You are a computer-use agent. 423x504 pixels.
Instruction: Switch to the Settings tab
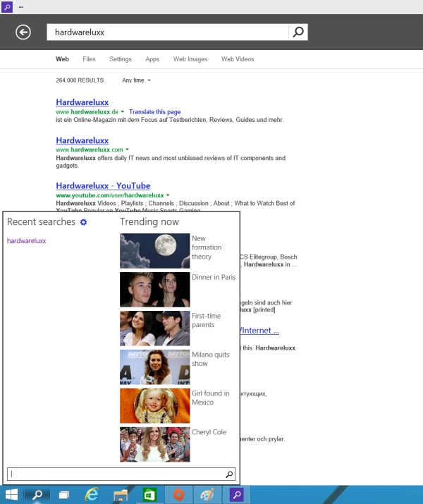pos(121,59)
